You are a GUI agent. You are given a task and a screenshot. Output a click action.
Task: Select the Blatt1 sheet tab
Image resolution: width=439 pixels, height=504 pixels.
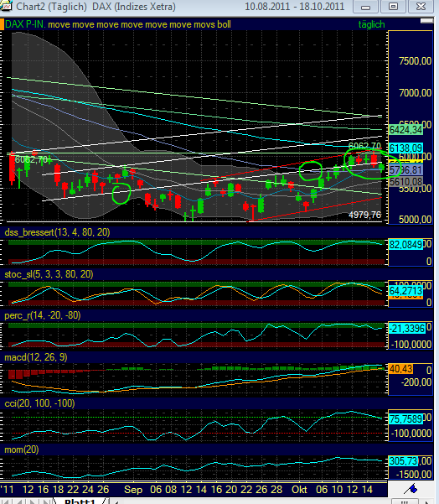[x=80, y=501]
